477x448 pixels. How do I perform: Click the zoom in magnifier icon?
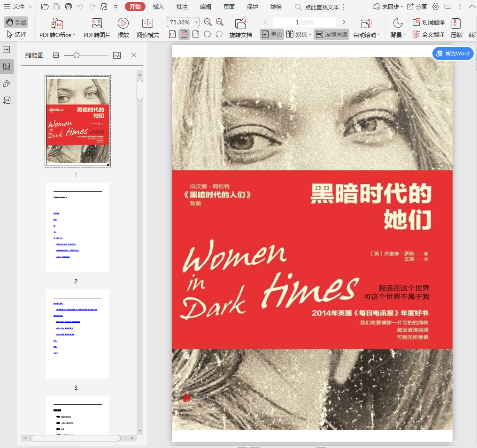pos(220,22)
